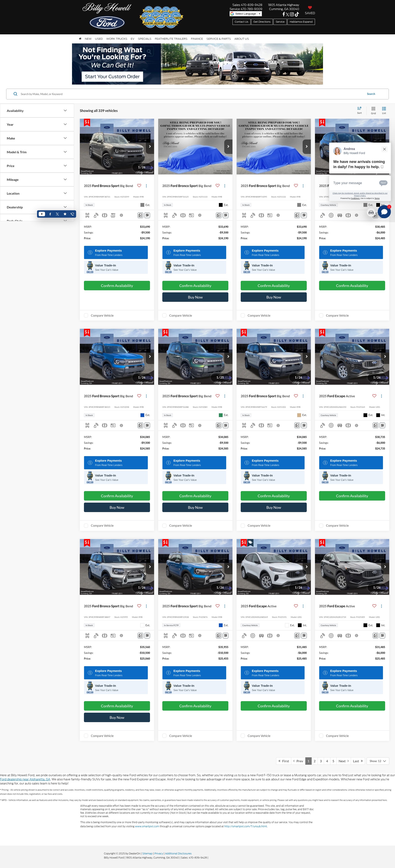Save the blue H251048 Bronco Sport with heart

[x=139, y=396]
